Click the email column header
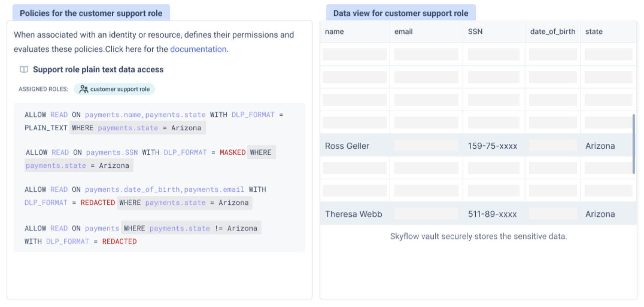This screenshot has height=307, width=644. pos(403,32)
